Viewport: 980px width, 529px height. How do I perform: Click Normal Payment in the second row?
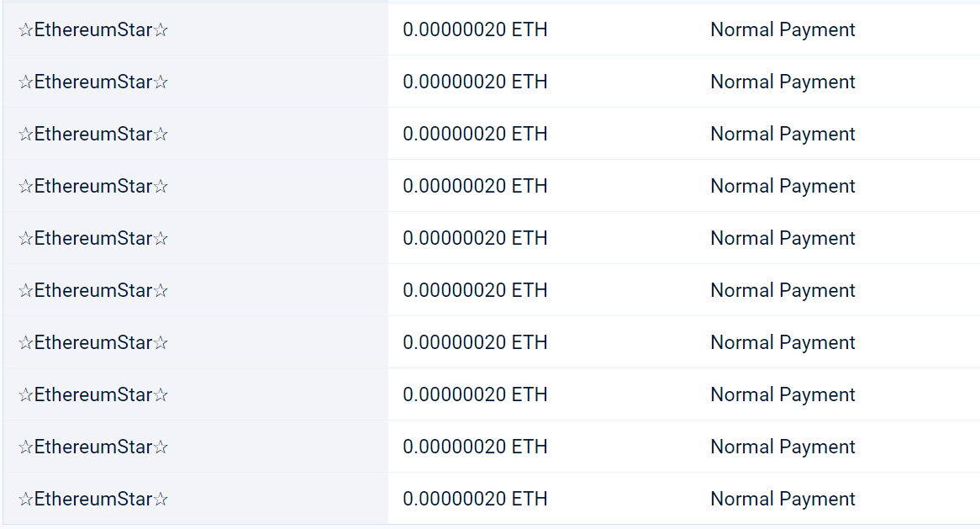[x=782, y=82]
